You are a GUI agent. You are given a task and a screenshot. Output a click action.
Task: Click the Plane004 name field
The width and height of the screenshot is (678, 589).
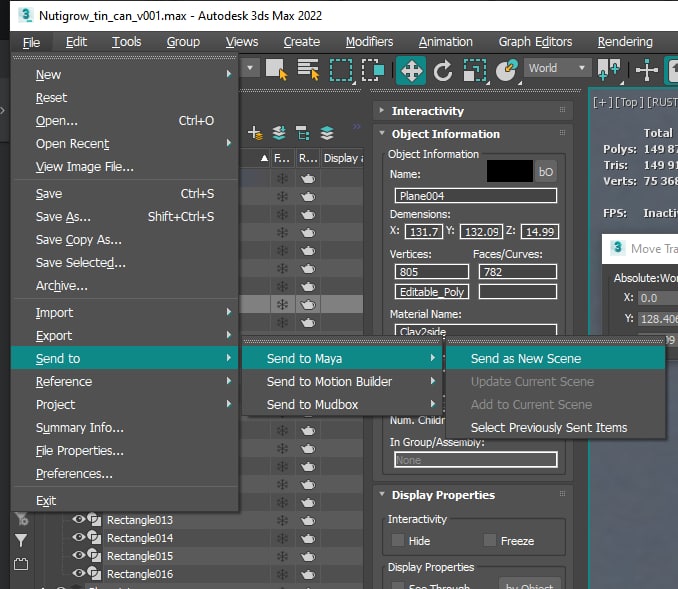pos(476,196)
